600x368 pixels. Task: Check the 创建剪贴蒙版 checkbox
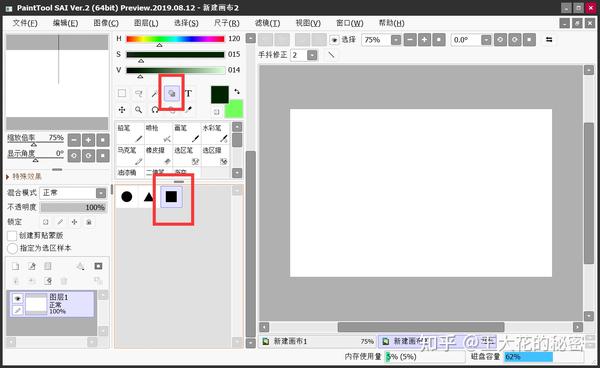[x=12, y=236]
